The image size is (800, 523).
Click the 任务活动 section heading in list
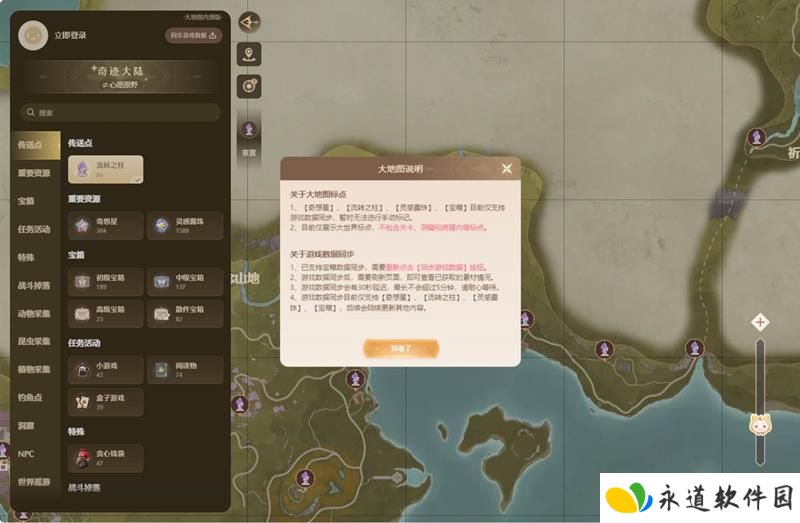[x=84, y=343]
